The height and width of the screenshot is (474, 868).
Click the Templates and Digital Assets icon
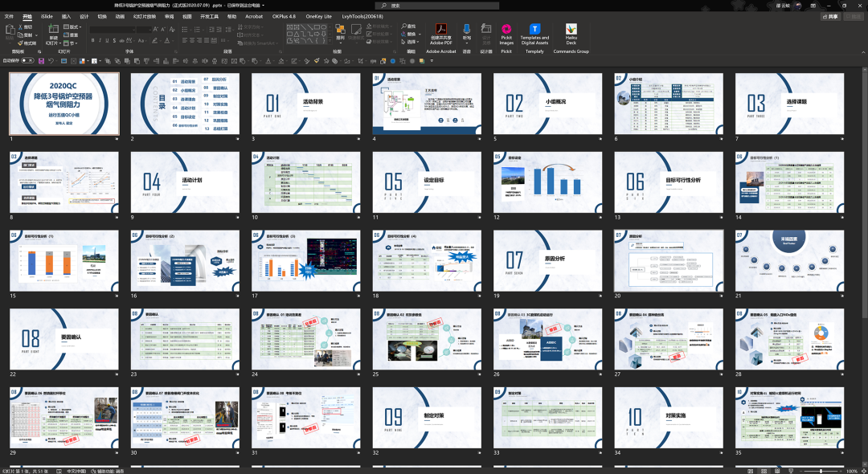pyautogui.click(x=534, y=29)
